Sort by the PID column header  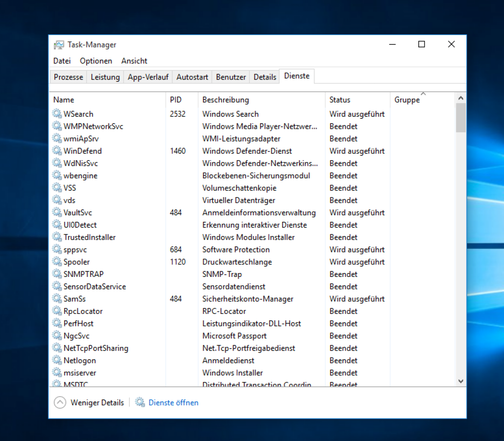182,99
